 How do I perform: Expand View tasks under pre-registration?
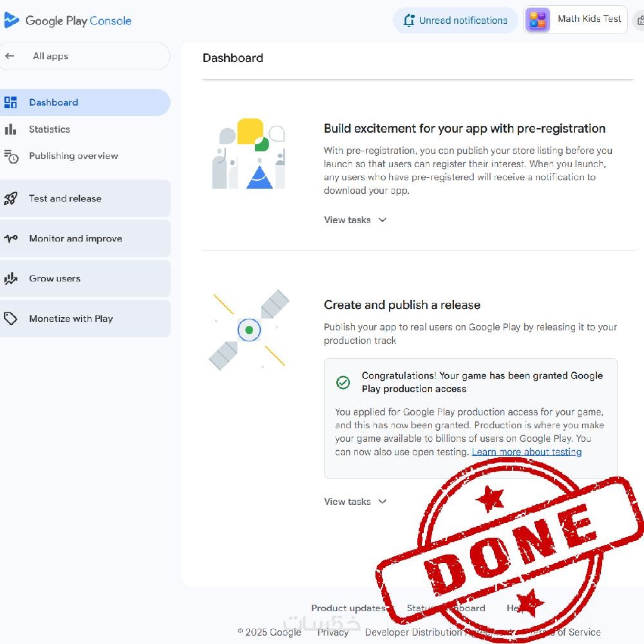coord(355,220)
